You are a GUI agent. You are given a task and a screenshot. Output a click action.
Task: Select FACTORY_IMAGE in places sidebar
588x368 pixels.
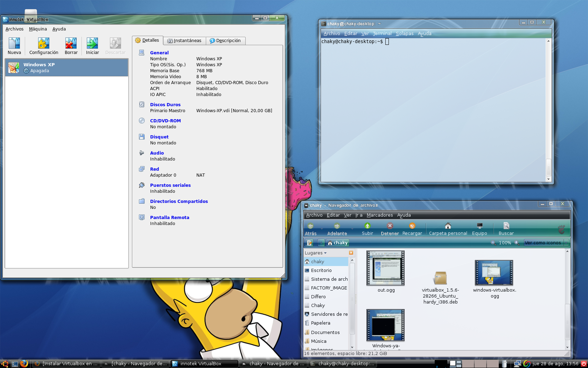click(326, 288)
